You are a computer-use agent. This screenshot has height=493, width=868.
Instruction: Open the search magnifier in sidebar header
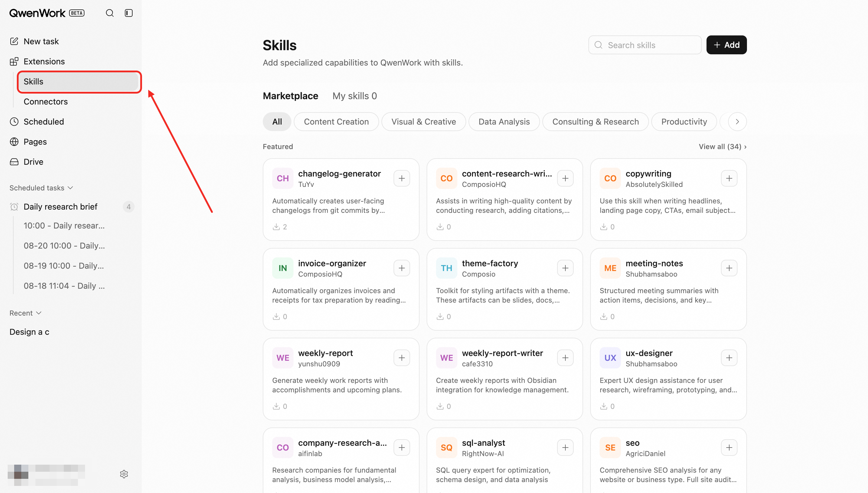pos(110,13)
